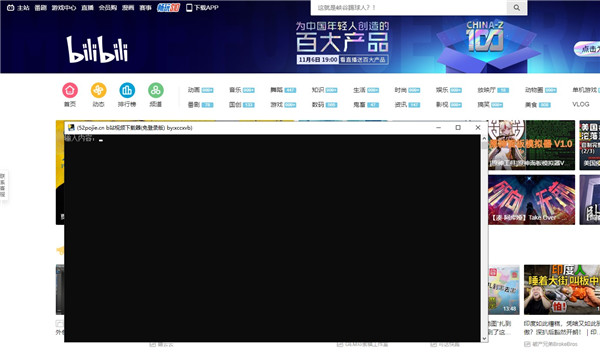The height and width of the screenshot is (360, 600).
Task: Click the 百大产品 banner promotion
Action: (342, 43)
